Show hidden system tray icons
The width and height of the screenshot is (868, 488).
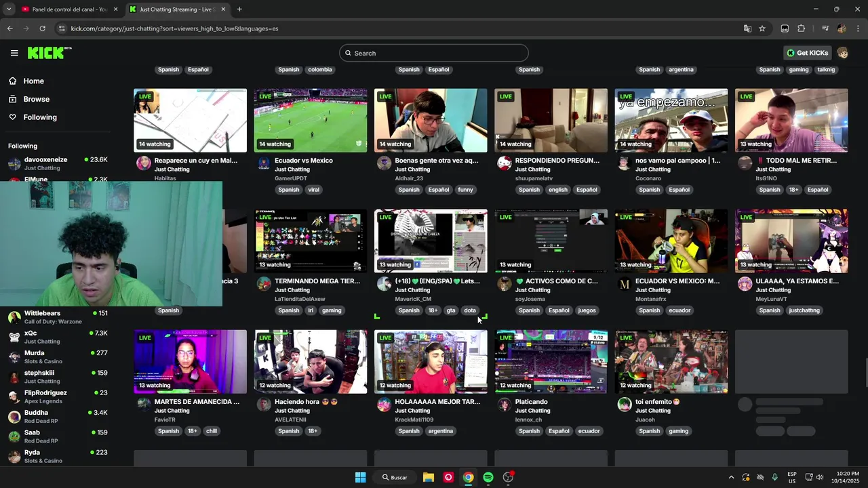pos(731,477)
